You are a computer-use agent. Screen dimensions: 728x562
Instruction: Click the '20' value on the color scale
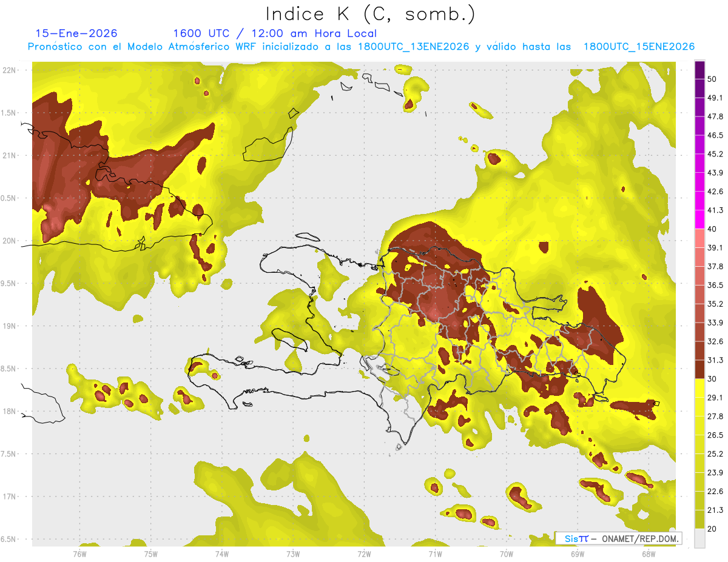[712, 529]
